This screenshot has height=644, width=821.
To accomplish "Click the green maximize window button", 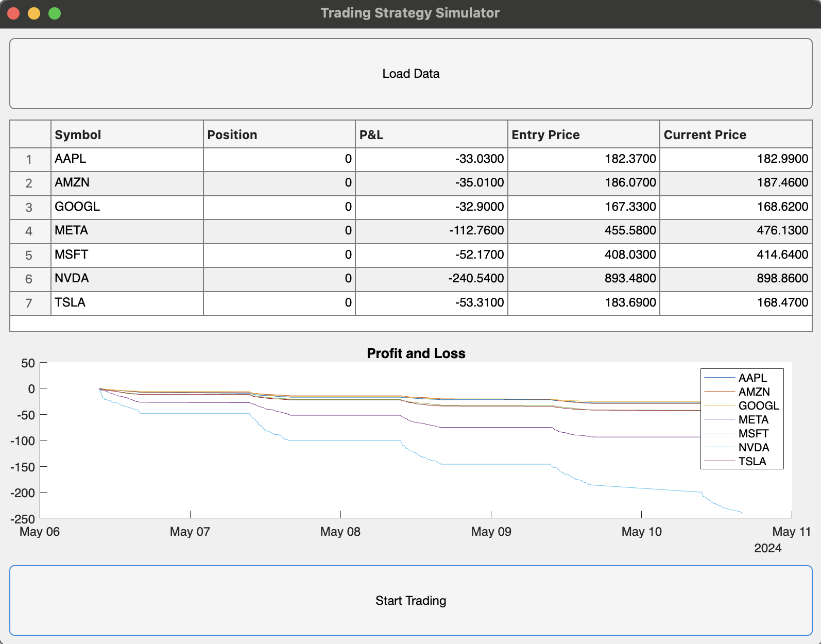I will click(55, 13).
